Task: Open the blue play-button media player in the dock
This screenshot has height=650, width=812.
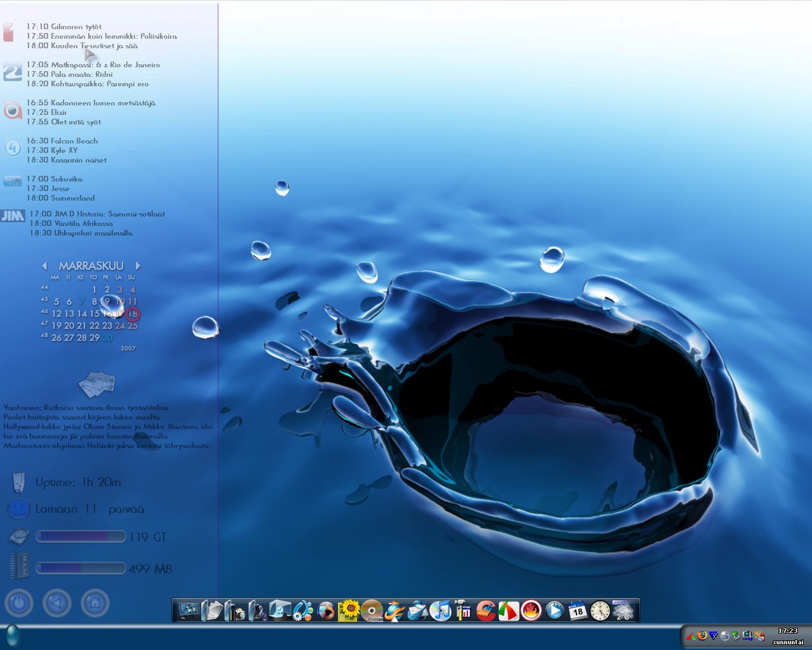Action: click(x=555, y=611)
